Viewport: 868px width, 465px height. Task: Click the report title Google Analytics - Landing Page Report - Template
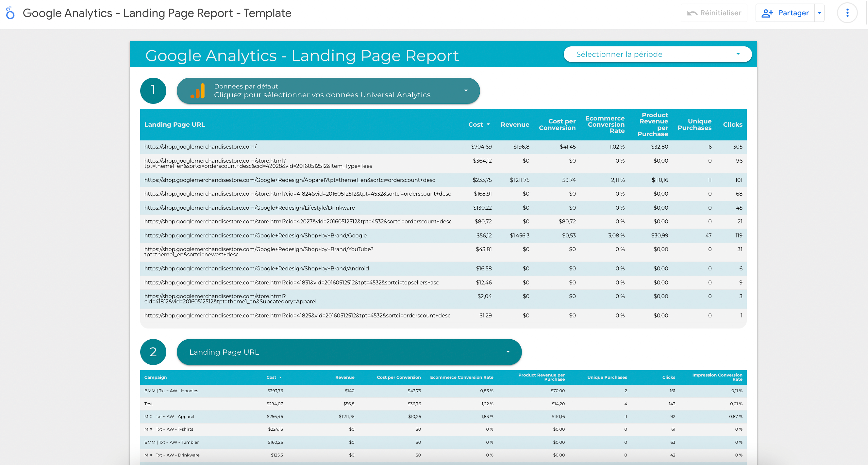[x=157, y=13]
